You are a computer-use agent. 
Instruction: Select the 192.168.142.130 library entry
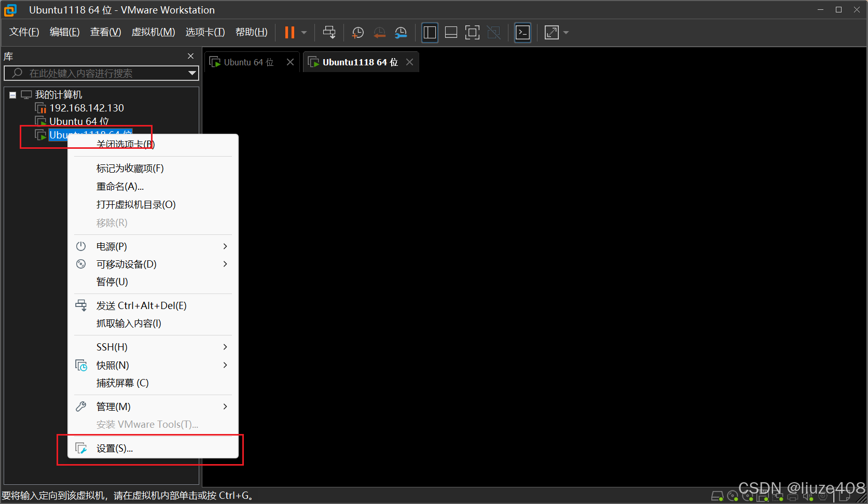[87, 108]
